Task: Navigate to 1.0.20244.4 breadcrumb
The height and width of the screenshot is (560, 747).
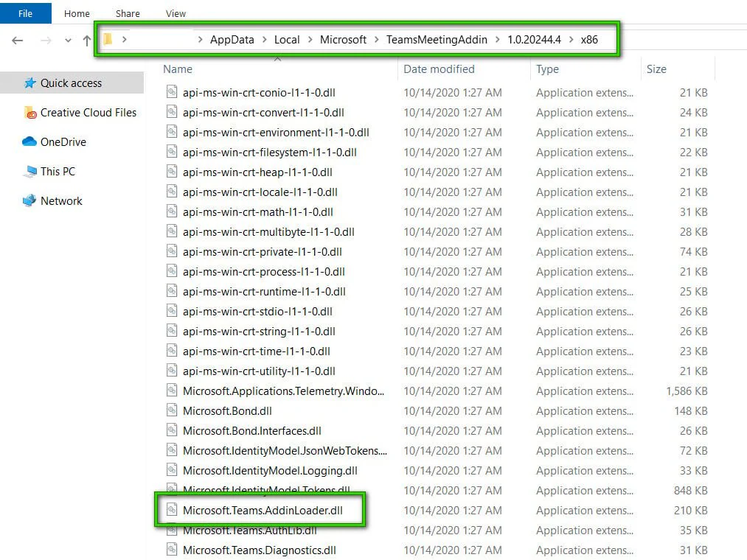Action: [x=534, y=40]
